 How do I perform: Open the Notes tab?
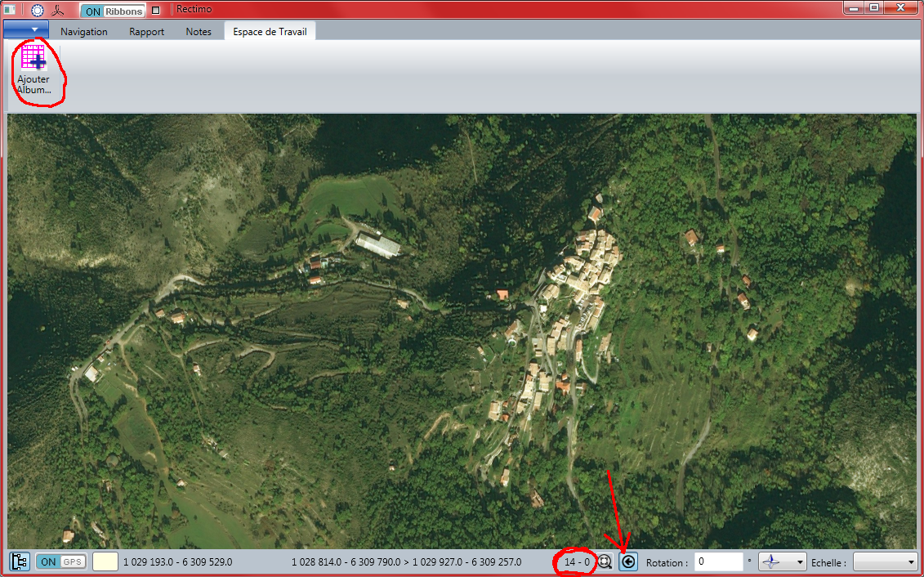pos(199,31)
